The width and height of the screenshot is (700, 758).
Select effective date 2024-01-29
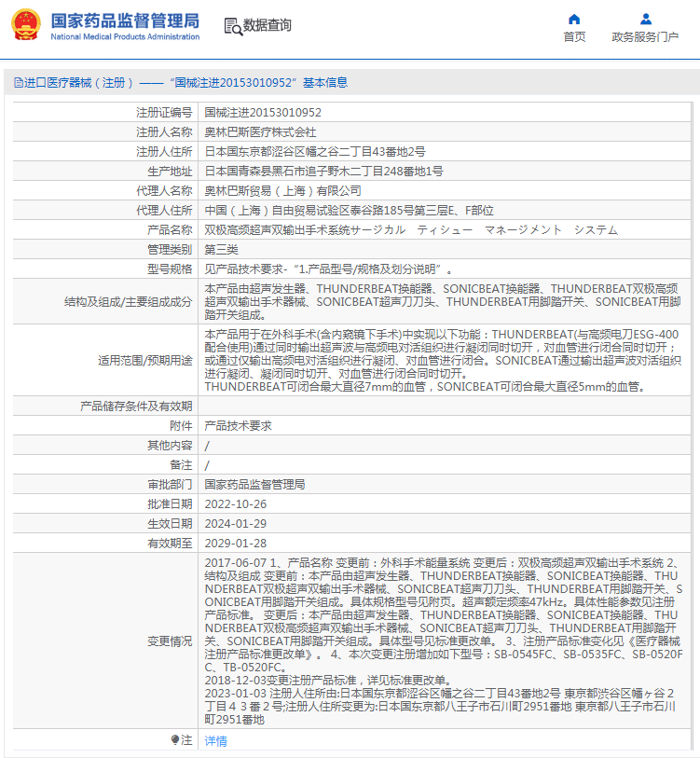[x=236, y=524]
